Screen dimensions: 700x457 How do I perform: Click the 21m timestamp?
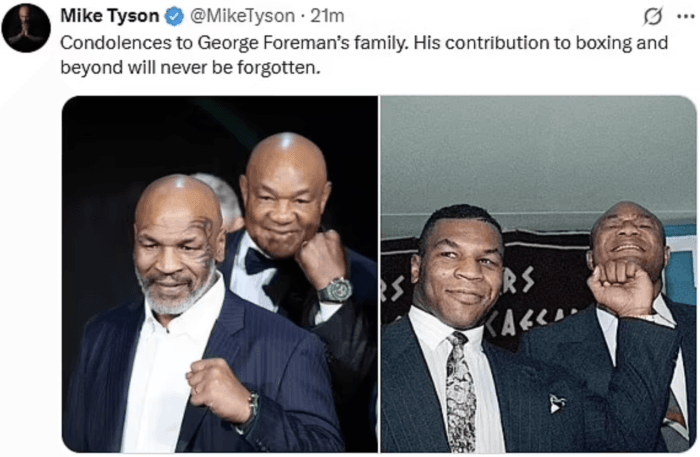[327, 16]
